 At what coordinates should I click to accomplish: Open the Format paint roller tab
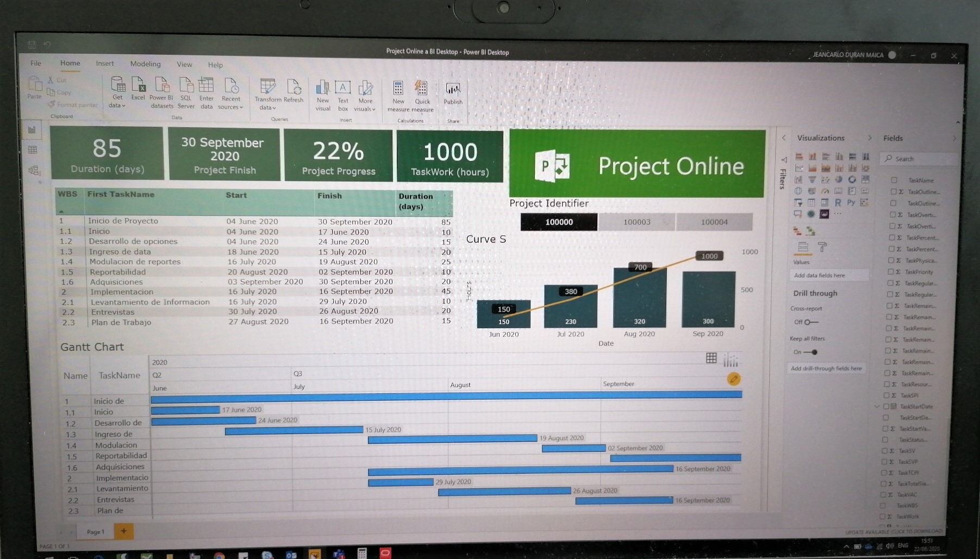[x=822, y=247]
